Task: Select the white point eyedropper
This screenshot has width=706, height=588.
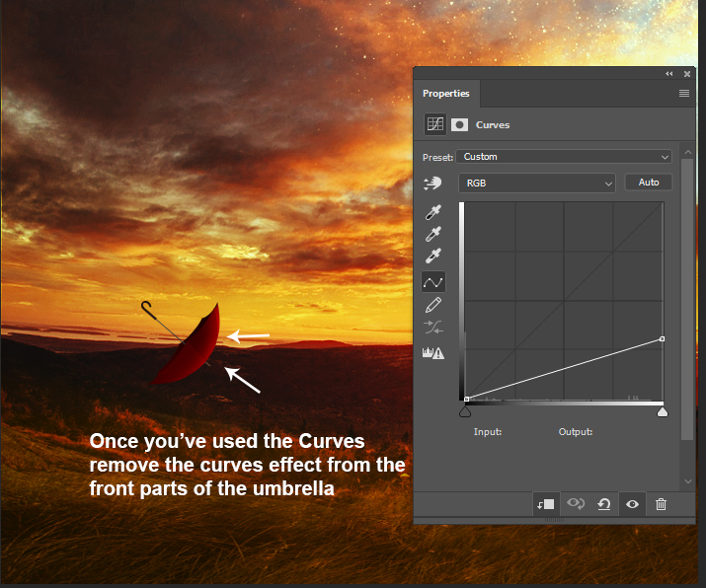Action: point(432,257)
